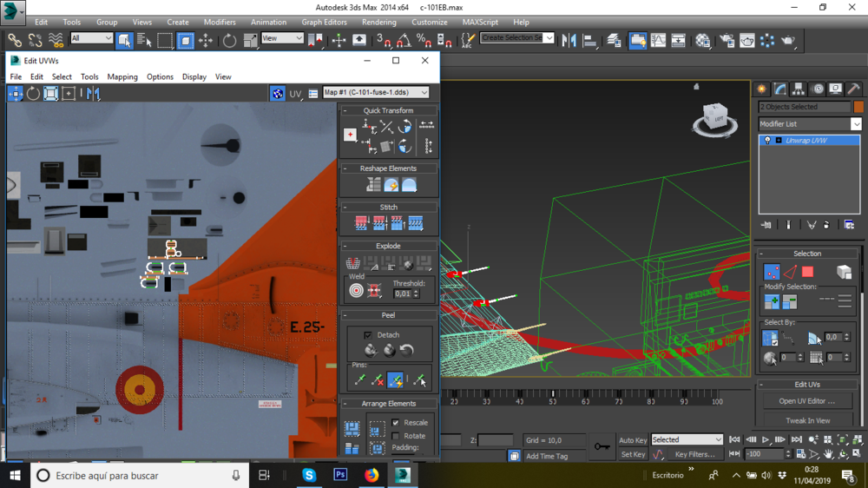Toggle the Detach checkbox in Peel

[368, 335]
